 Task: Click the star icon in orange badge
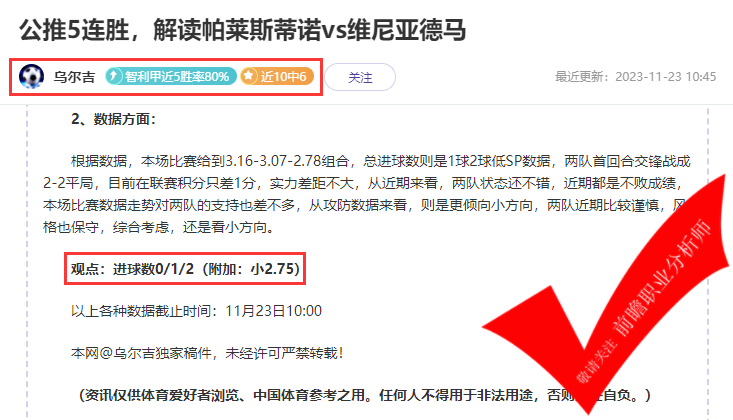249,76
